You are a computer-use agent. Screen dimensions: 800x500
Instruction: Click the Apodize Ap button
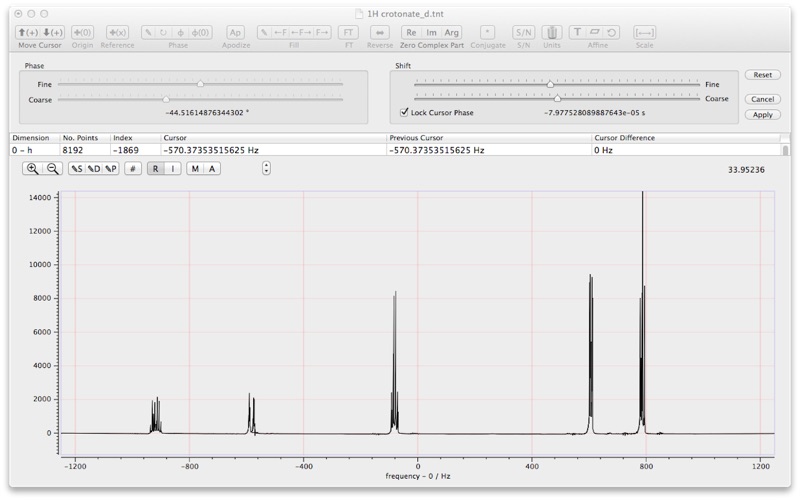point(235,33)
